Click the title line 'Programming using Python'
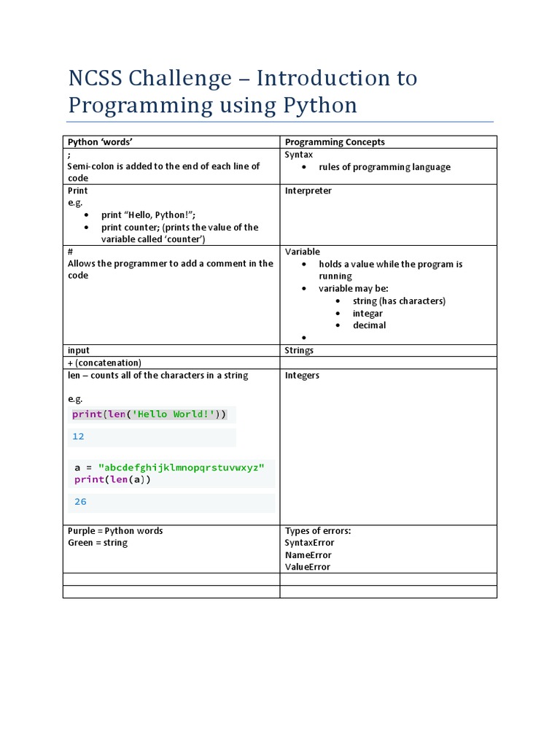This screenshot has height=747, width=560. click(212, 105)
